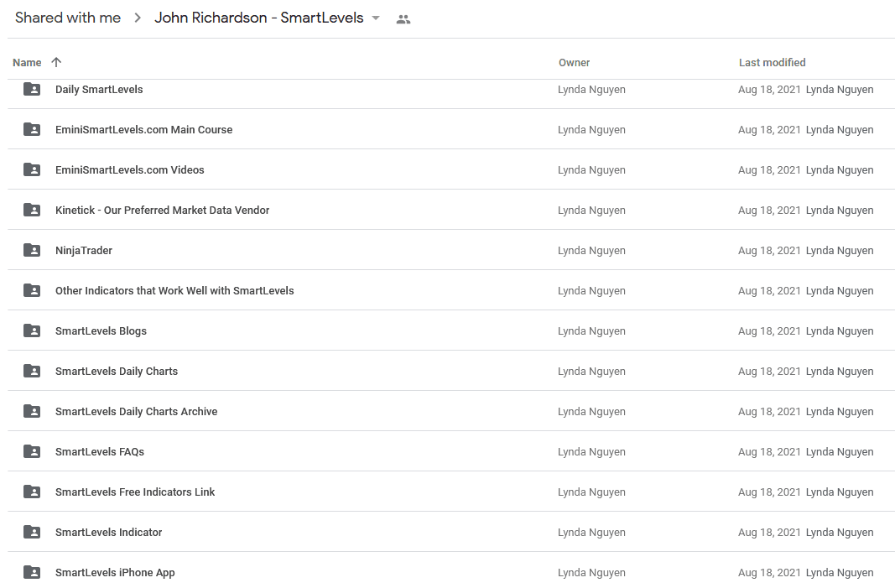Screen dimensions: 895x588
Task: Click modified date in SmartLevels Indicator row
Action: click(769, 532)
